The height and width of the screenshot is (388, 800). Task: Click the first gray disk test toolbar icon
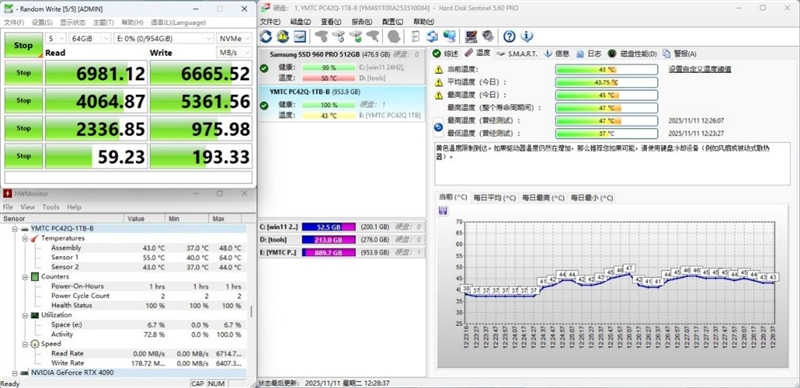[321, 36]
